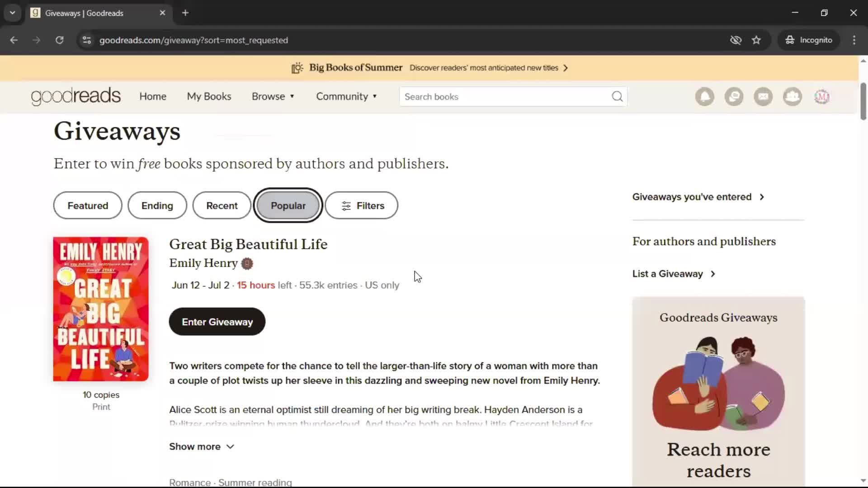Open Giveaways you've entered

[x=698, y=197]
